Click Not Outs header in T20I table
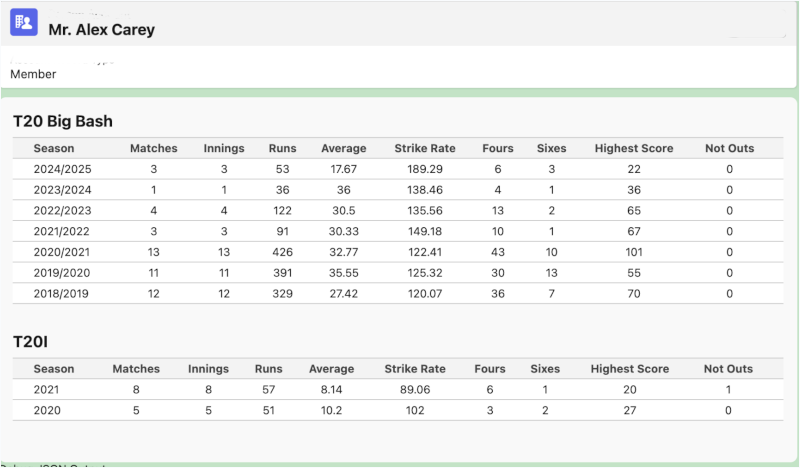Screen dimensions: 800x468 tap(728, 369)
